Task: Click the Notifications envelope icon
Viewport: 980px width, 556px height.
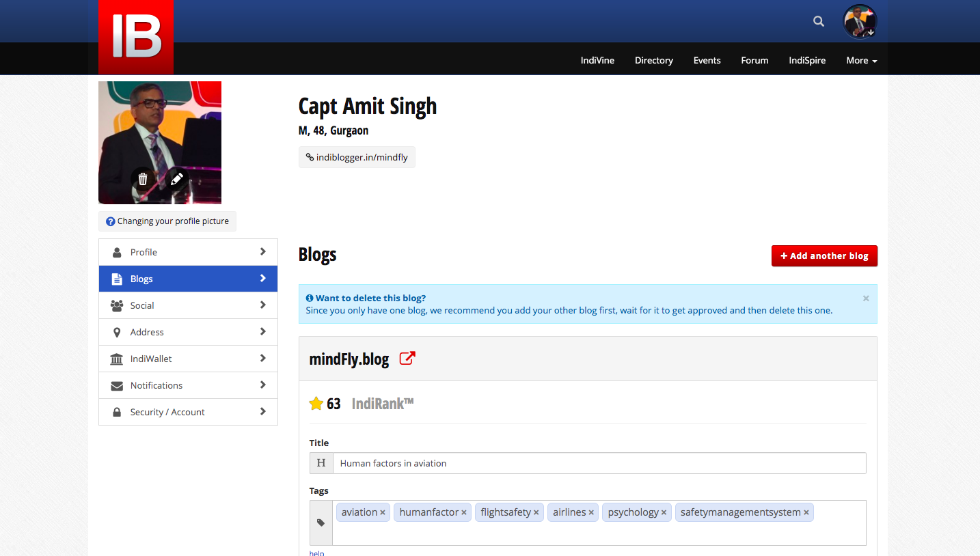Action: [117, 385]
